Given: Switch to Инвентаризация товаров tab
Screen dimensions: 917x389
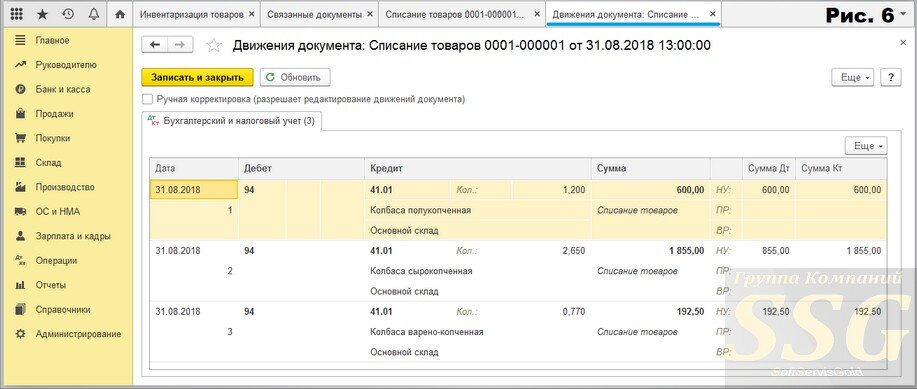Looking at the screenshot, I should point(191,14).
